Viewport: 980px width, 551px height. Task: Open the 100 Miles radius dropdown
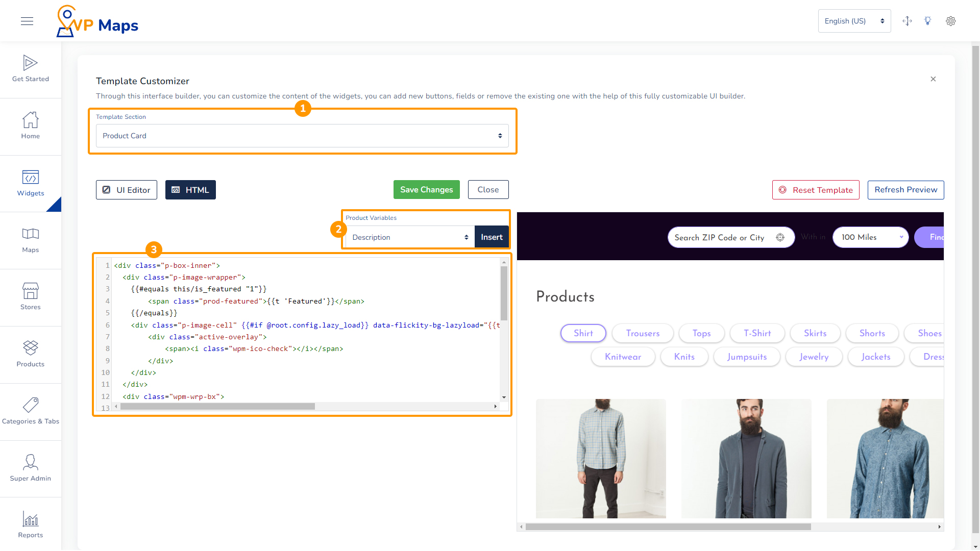870,237
